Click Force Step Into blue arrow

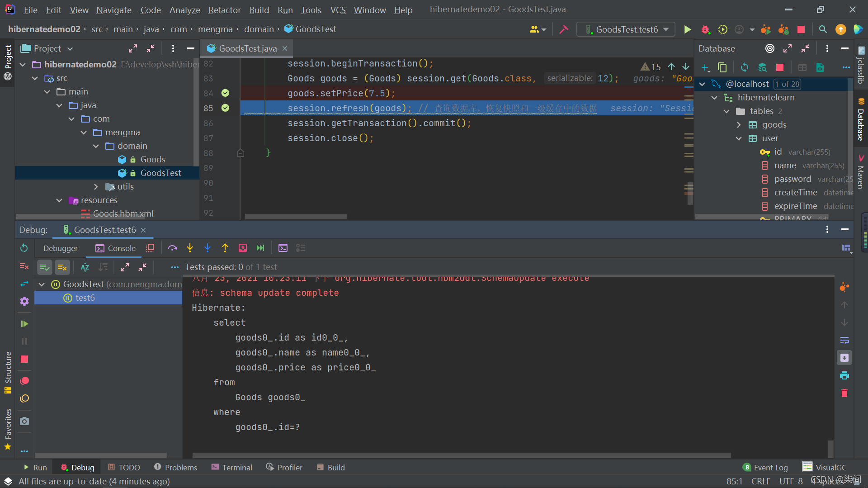click(x=208, y=248)
